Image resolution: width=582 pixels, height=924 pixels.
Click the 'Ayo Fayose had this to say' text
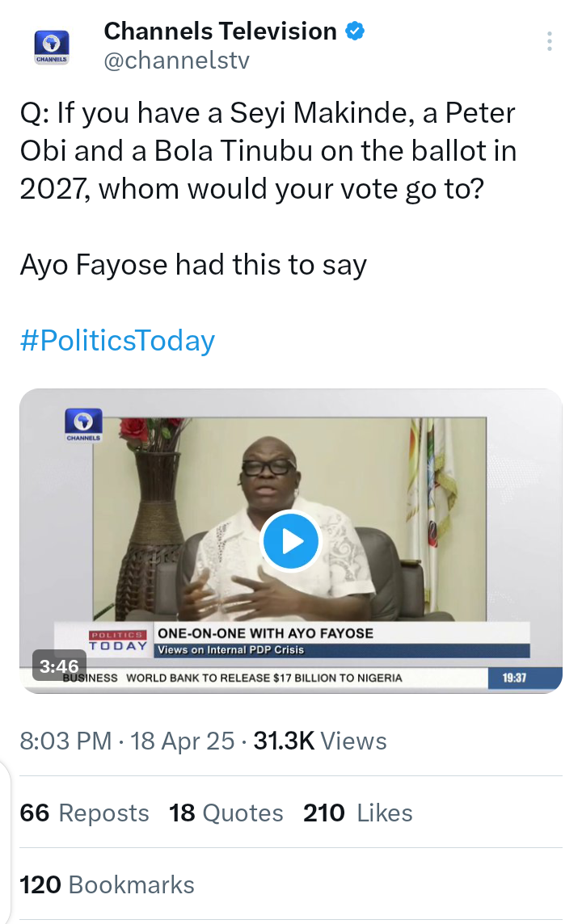[193, 265]
